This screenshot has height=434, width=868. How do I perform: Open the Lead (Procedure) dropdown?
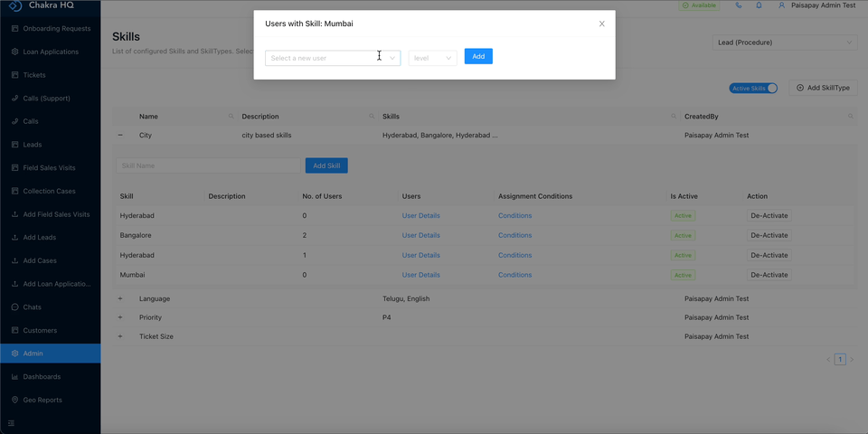[785, 42]
